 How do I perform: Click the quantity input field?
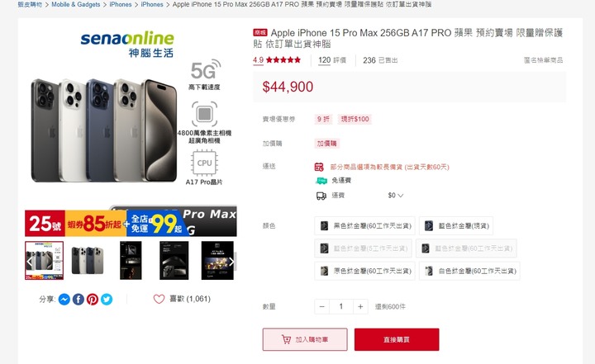point(341,306)
